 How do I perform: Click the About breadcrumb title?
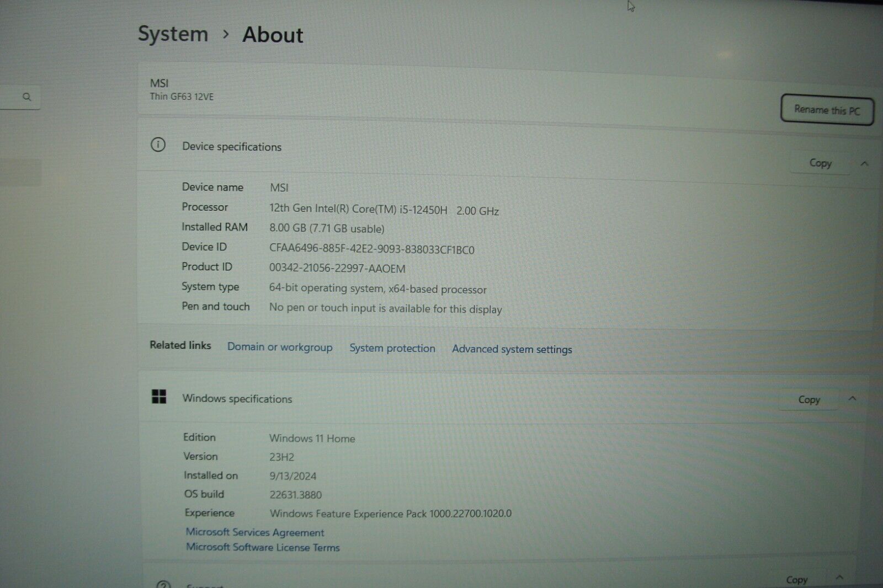[273, 35]
